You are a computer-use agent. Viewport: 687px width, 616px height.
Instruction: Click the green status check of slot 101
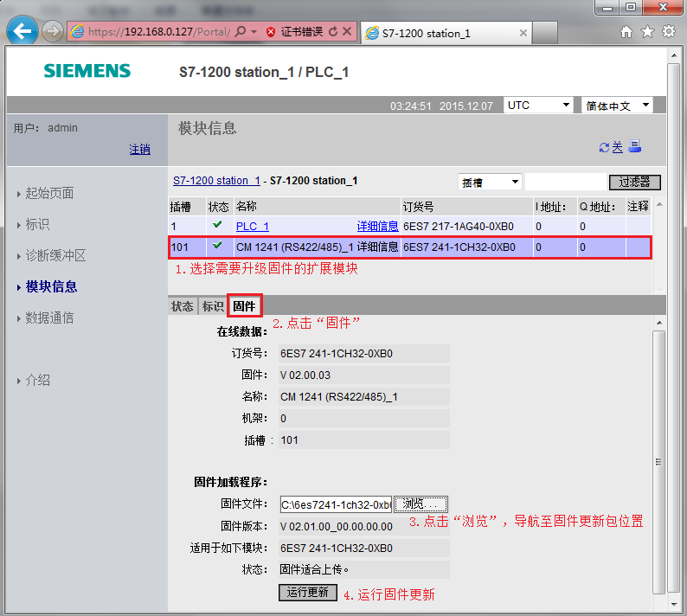tap(217, 246)
